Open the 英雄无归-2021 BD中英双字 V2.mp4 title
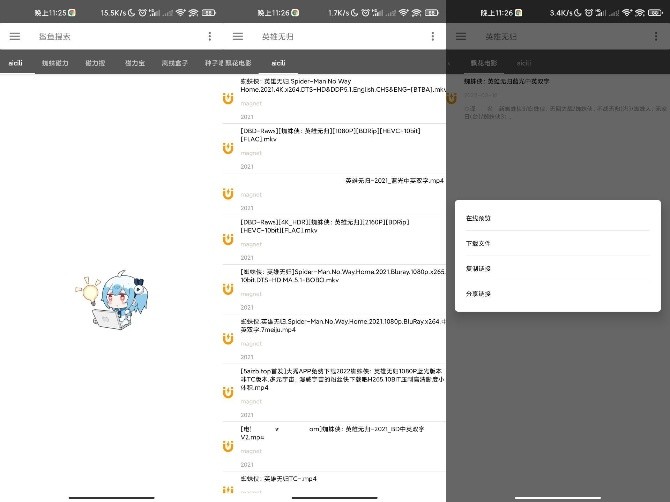670x502 pixels. 332,433
